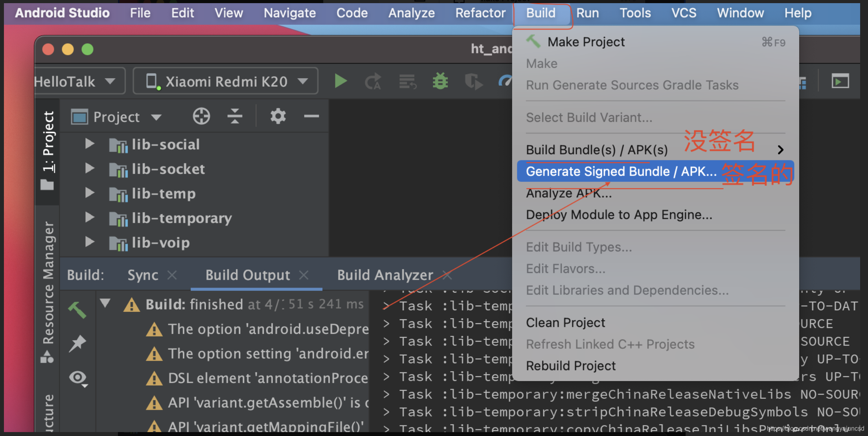Switch to the Build Output tab
The image size is (868, 436).
tap(248, 275)
